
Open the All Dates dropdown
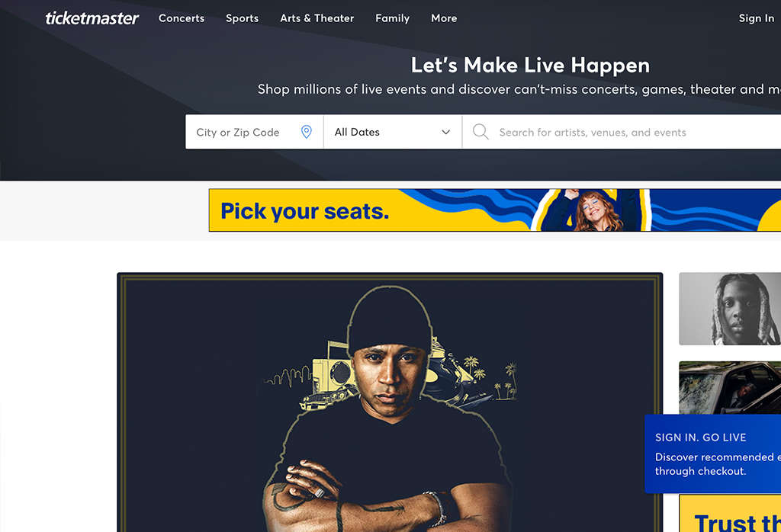393,132
